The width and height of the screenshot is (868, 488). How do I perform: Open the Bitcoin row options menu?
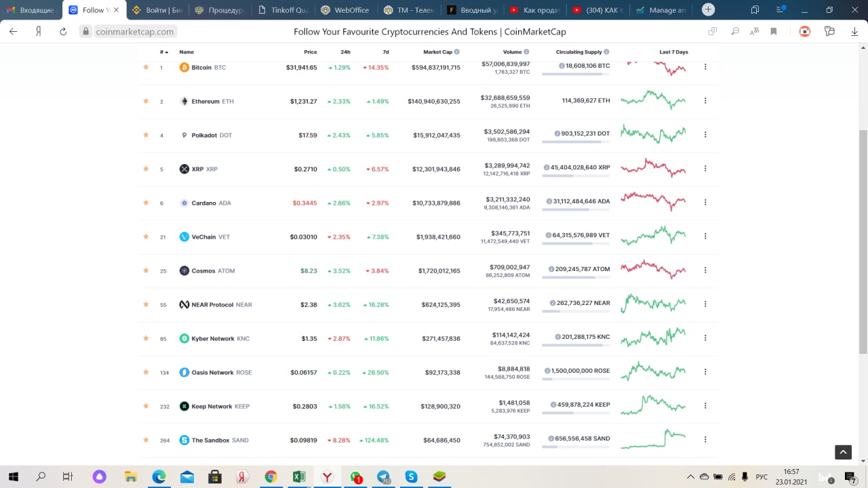[705, 67]
